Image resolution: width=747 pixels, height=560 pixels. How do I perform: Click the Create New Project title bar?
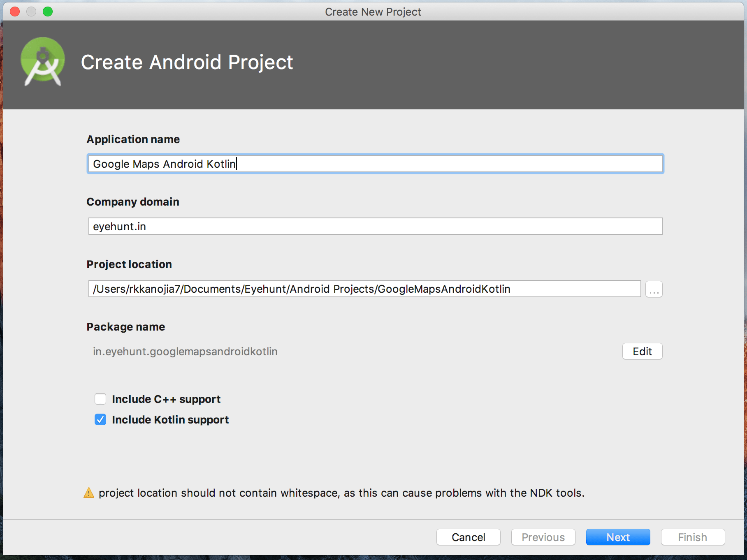(372, 12)
